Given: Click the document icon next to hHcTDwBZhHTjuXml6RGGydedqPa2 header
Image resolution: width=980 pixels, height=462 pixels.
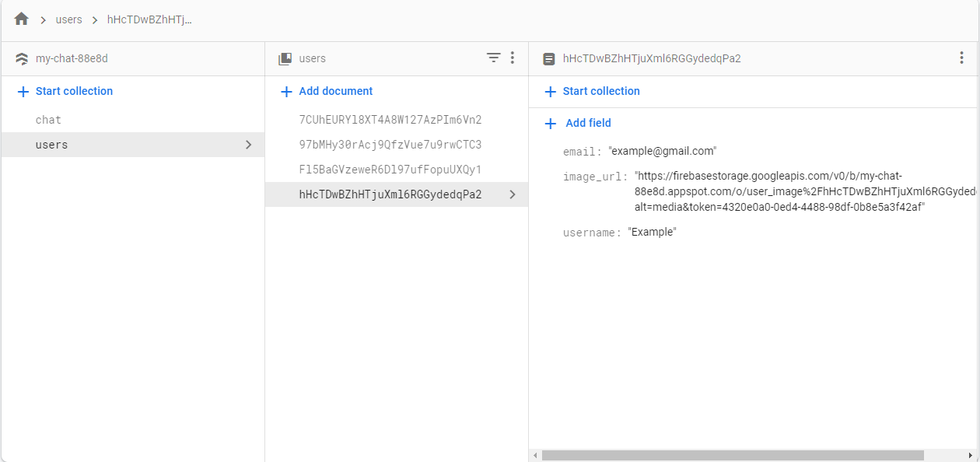Looking at the screenshot, I should (x=549, y=58).
